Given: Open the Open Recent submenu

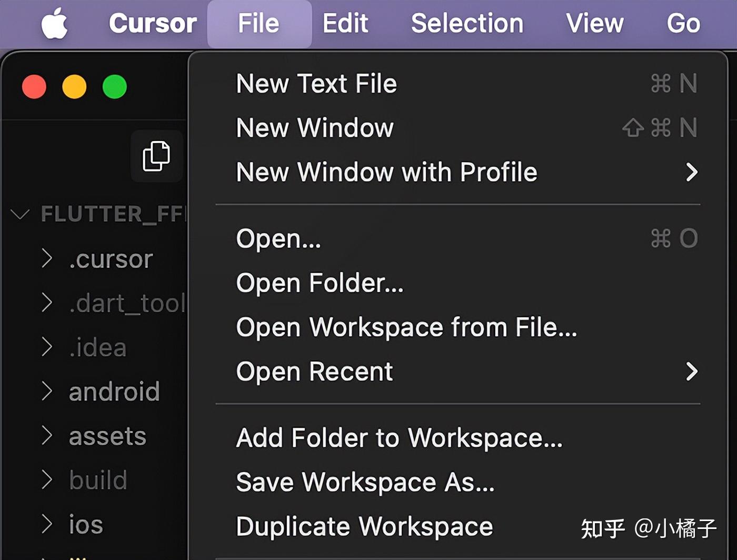Looking at the screenshot, I should click(314, 371).
